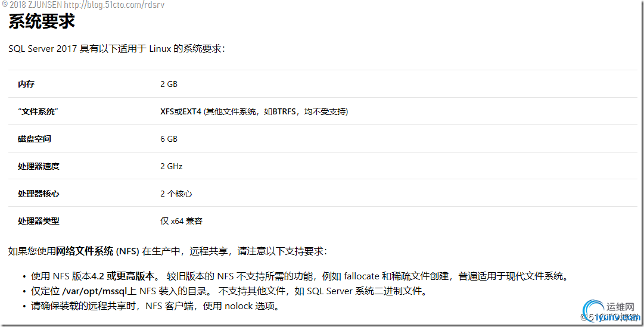Click the 内存 row label
Image resolution: width=644 pixels, height=327 pixels.
26,84
